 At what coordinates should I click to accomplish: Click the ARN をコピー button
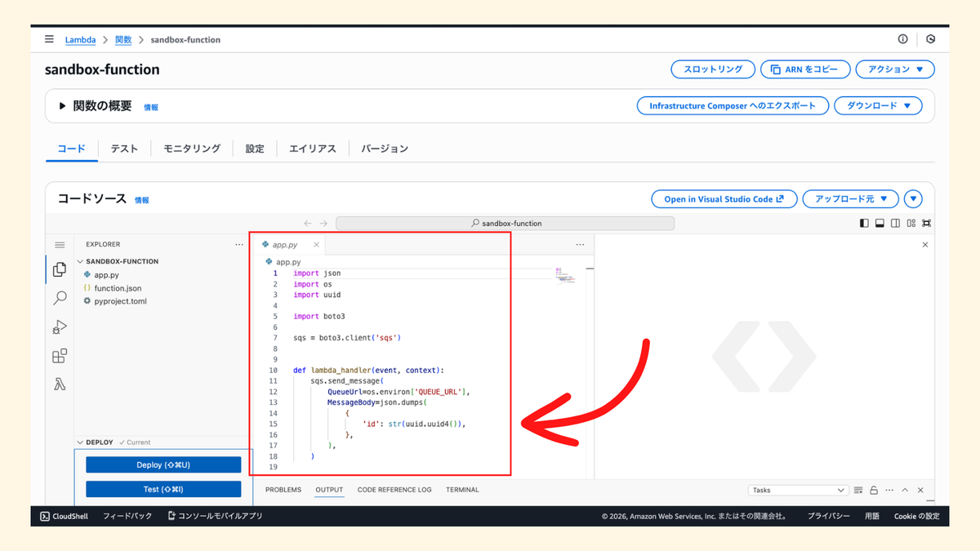coord(805,69)
